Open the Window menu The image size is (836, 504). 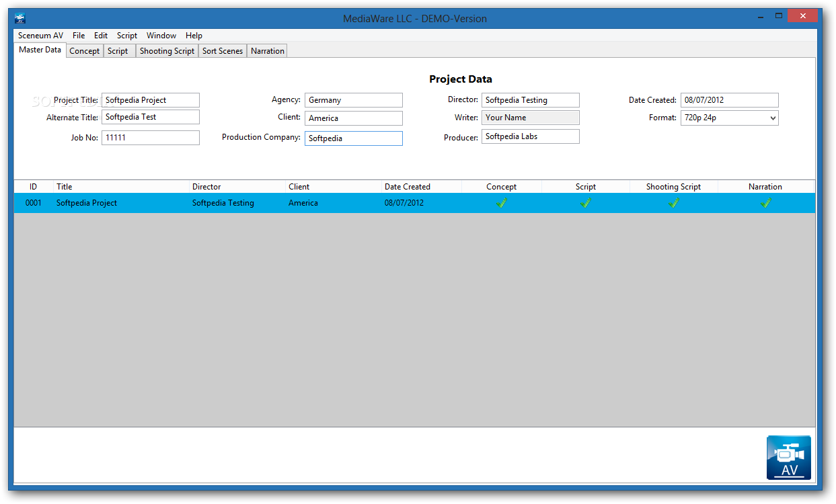tap(161, 36)
